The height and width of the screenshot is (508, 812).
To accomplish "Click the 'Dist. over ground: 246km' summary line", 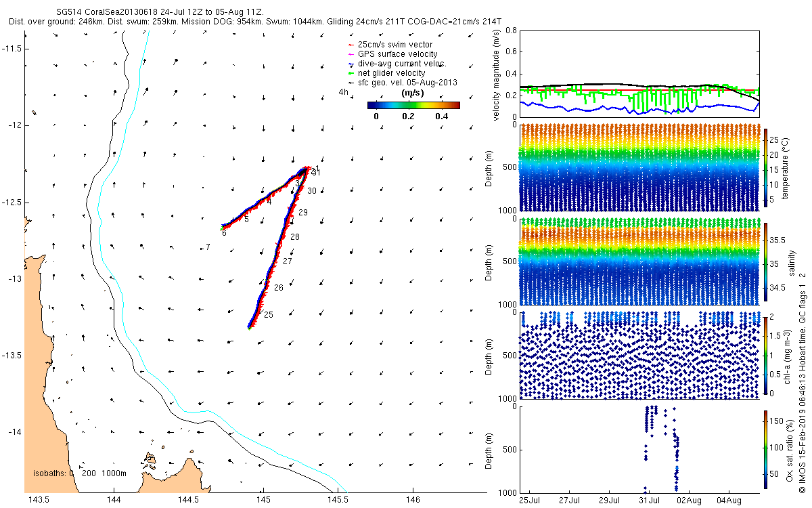I will pyautogui.click(x=256, y=22).
